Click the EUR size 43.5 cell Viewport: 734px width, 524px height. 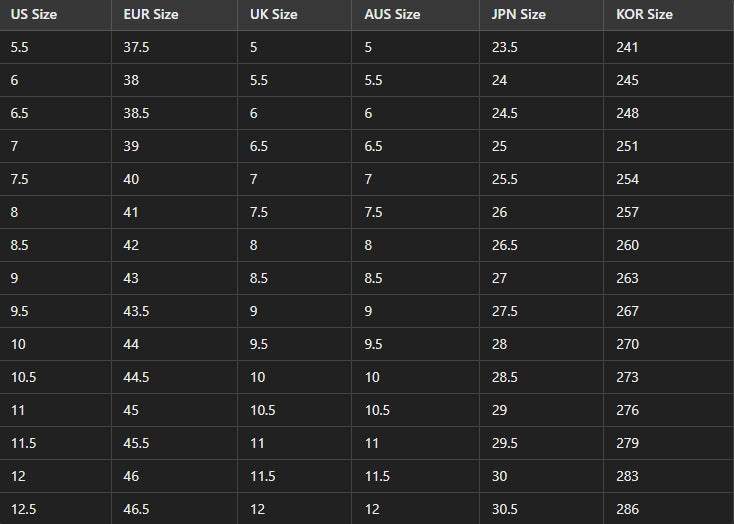click(136, 312)
